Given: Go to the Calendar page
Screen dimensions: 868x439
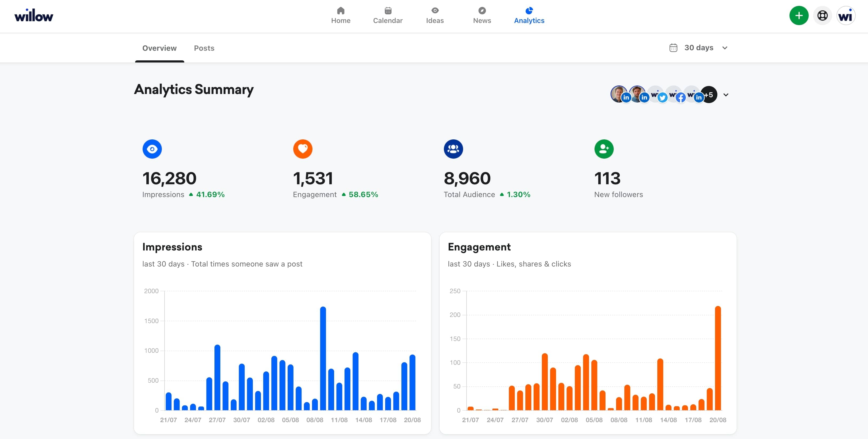Looking at the screenshot, I should click(388, 15).
